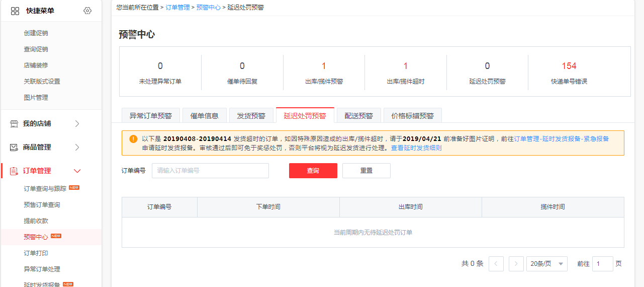Open the 查看延时发货细则 link
This screenshot has height=287, width=644.
tap(416, 148)
